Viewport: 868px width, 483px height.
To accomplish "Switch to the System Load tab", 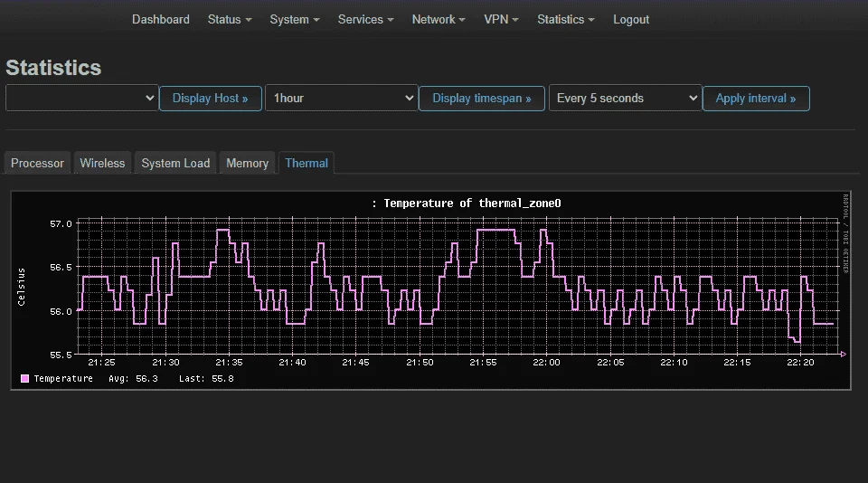I will (x=175, y=164).
